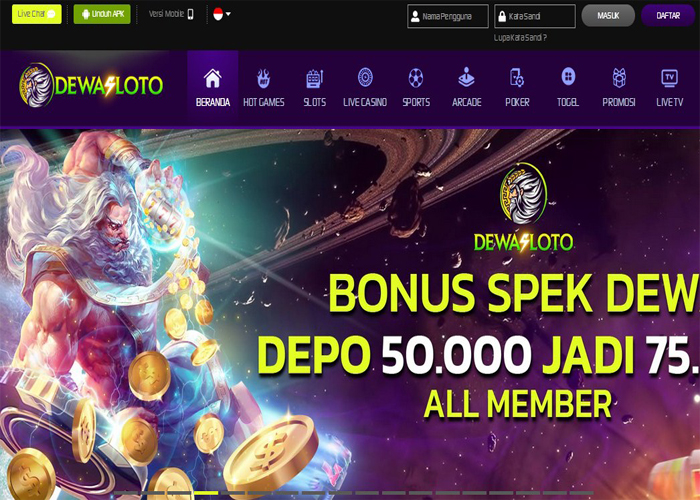Click the Lupa Kata Sandi link
Image resolution: width=700 pixels, height=500 pixels.
520,38
